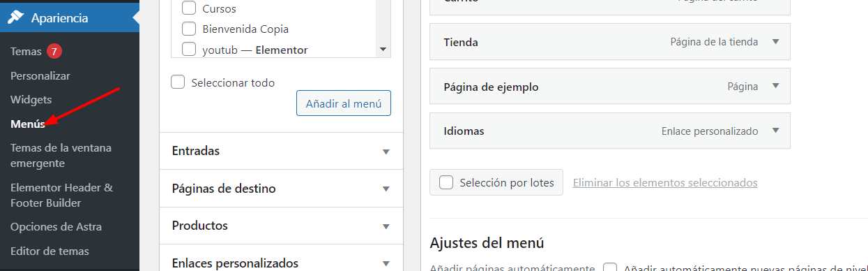Click the Temas update count badge
868x271 pixels.
54,52
